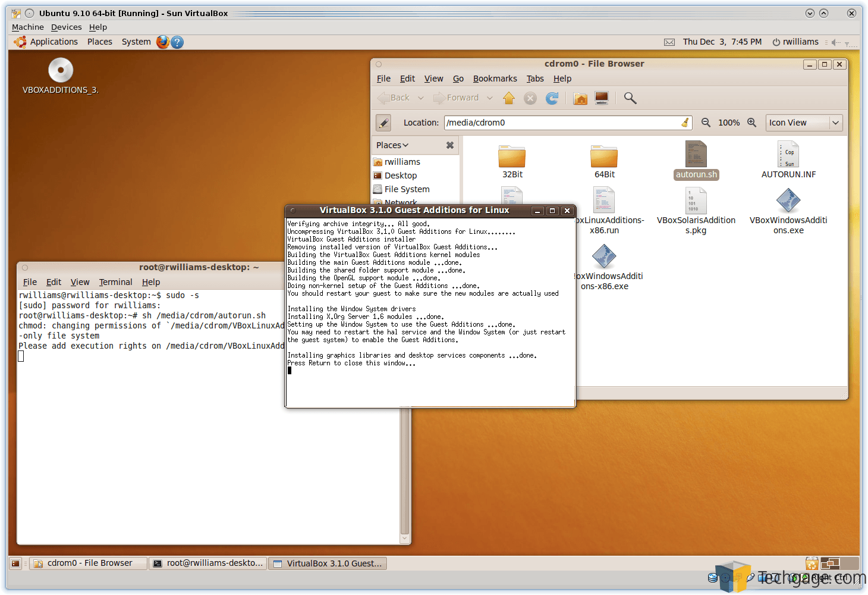The height and width of the screenshot is (595, 868).
Task: Open the rwilliams user session menu
Action: [795, 42]
